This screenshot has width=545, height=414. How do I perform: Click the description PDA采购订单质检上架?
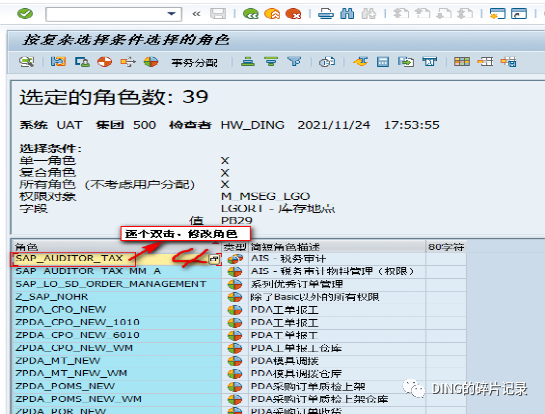click(x=308, y=387)
